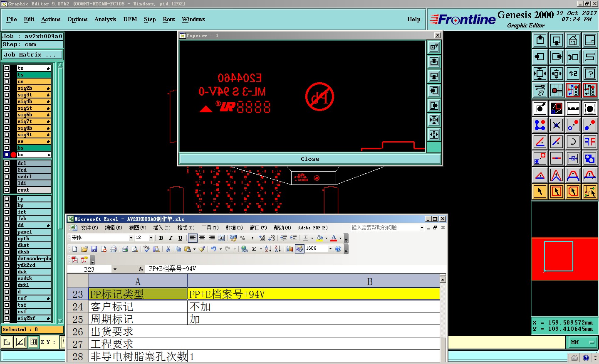Center-align text in Excel
The image size is (599, 364).
pos(202,238)
